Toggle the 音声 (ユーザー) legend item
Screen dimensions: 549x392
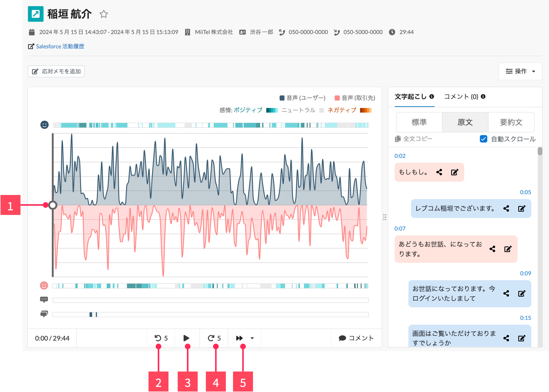pyautogui.click(x=302, y=98)
